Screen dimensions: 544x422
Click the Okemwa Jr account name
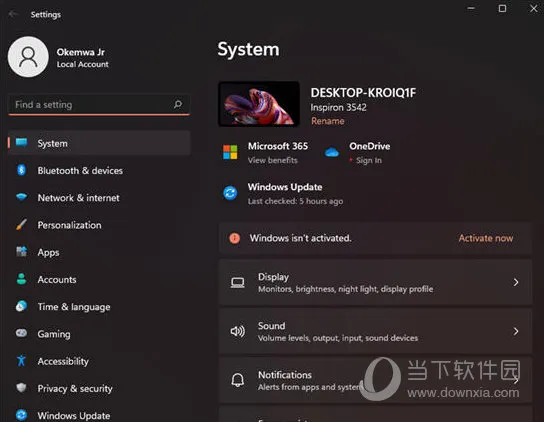pyautogui.click(x=80, y=52)
